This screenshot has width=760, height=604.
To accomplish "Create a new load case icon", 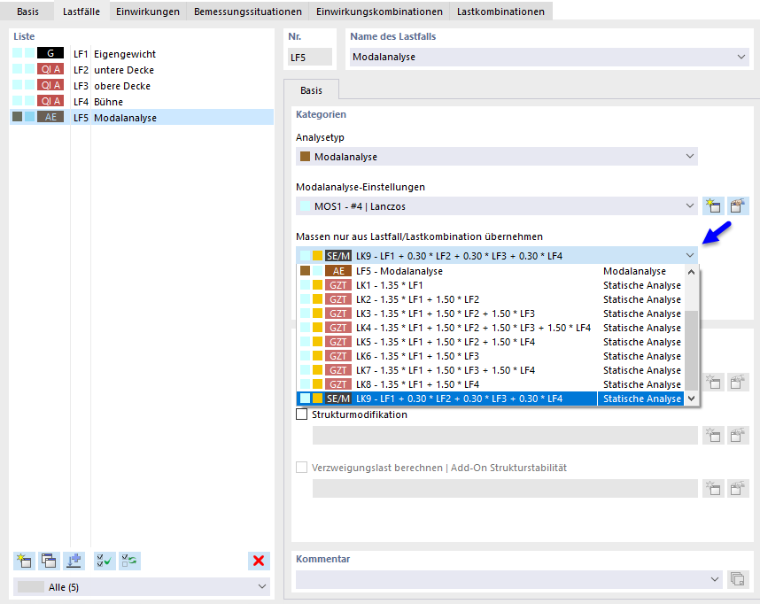I will (x=24, y=561).
